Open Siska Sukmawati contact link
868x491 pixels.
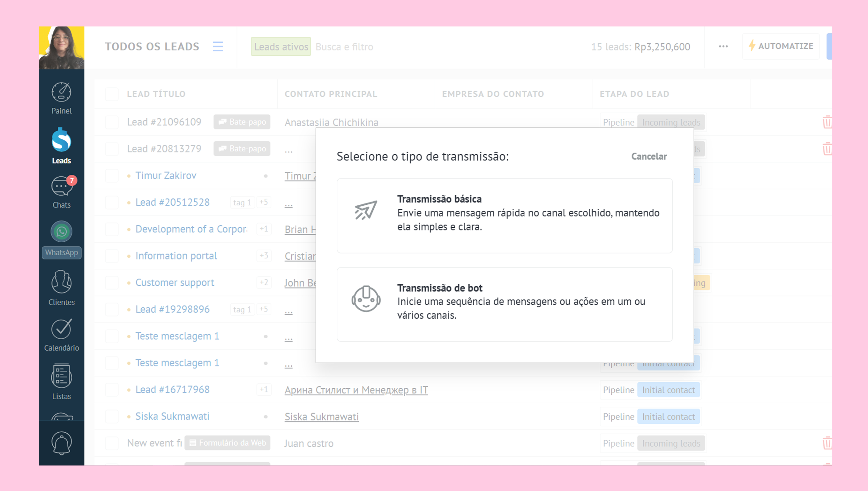(321, 416)
